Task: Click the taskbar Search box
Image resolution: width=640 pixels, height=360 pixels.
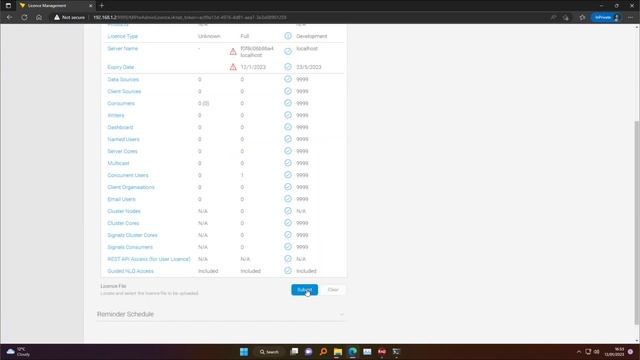Action: [x=269, y=352]
